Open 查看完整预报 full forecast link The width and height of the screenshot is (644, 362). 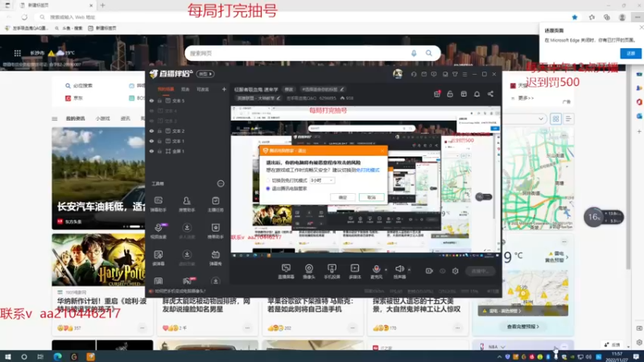tap(522, 327)
